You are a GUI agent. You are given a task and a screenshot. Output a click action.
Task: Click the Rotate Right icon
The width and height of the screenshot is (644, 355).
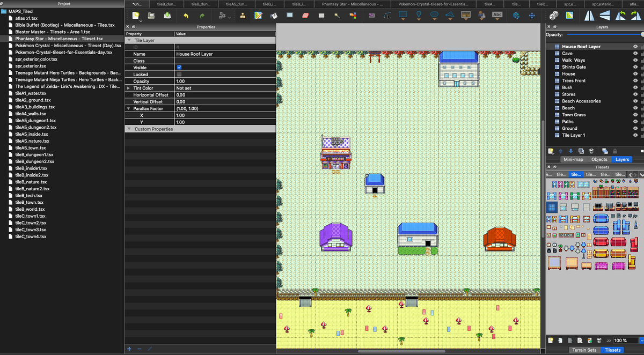tap(636, 16)
